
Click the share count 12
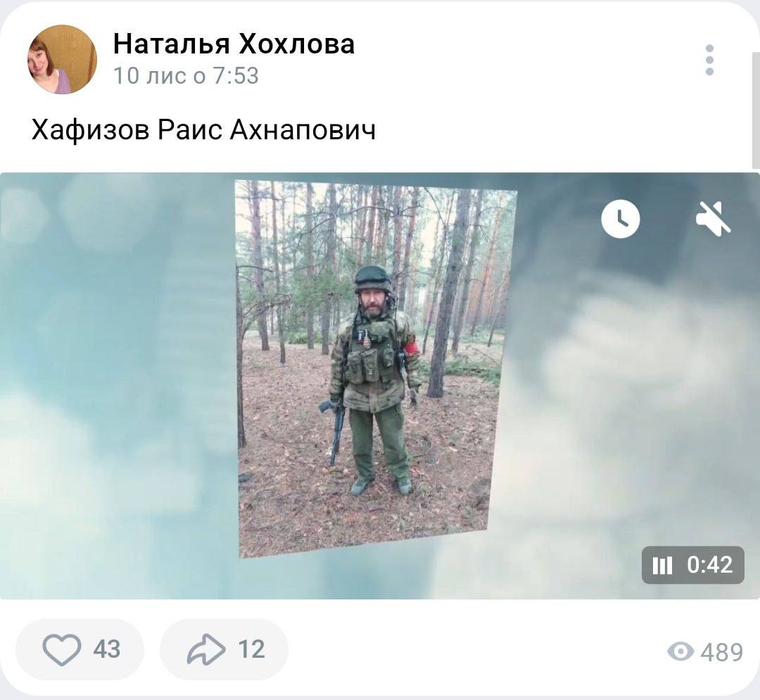pos(251,649)
